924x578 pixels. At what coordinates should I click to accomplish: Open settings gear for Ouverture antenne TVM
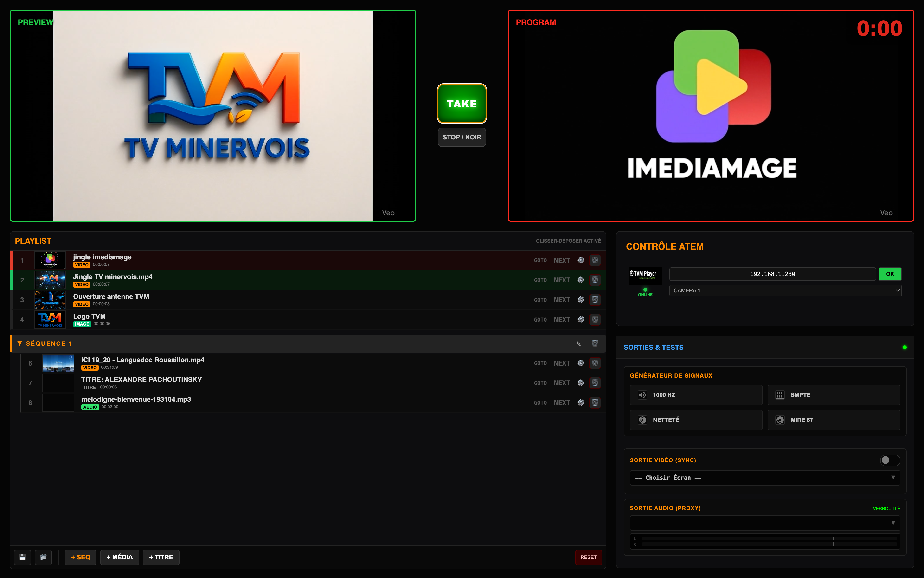(581, 300)
